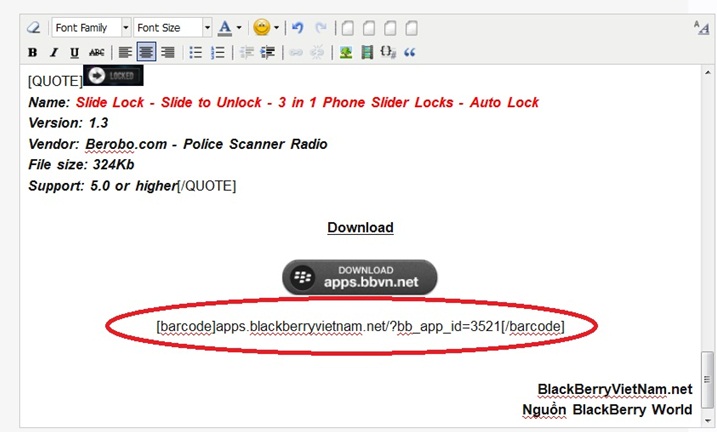Viewport: 717px width, 433px height.
Task: Open the Font Family dropdown
Action: click(x=91, y=28)
